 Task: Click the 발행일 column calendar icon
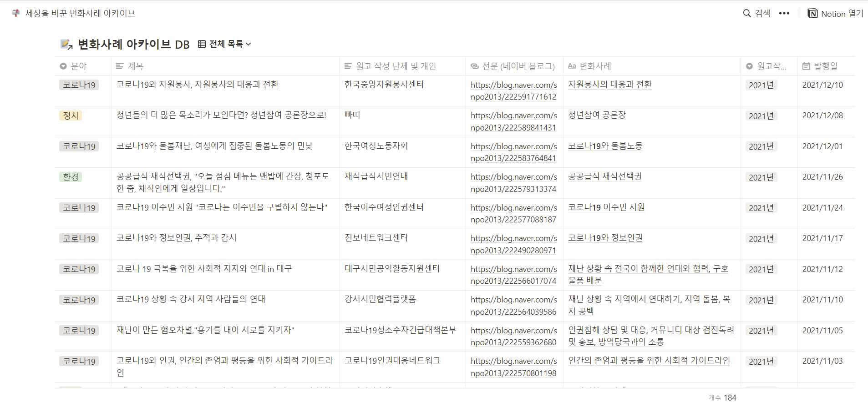click(x=806, y=66)
